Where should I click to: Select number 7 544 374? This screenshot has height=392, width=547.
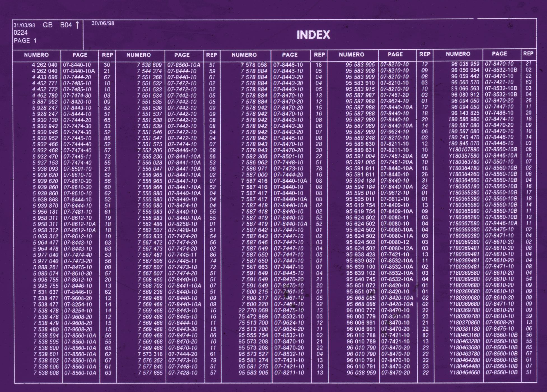[149, 71]
